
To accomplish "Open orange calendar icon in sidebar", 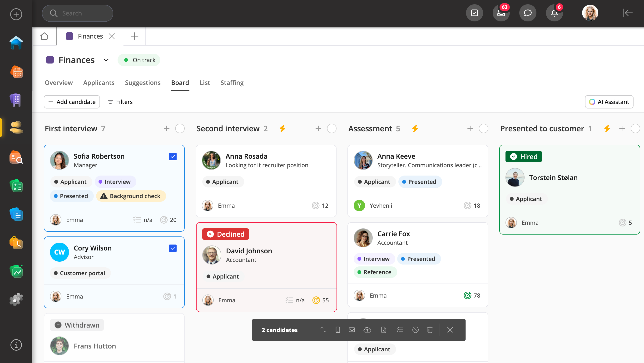I will coord(16,72).
